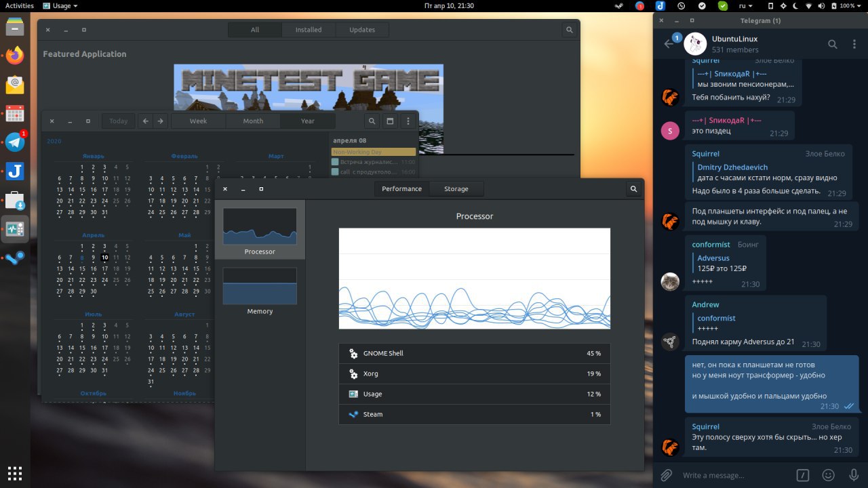This screenshot has height=488, width=868.
Task: Switch Calendar to Week view
Action: coord(198,121)
